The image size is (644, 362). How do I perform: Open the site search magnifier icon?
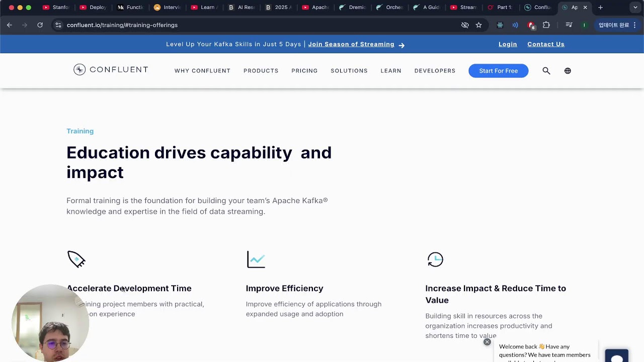click(546, 71)
